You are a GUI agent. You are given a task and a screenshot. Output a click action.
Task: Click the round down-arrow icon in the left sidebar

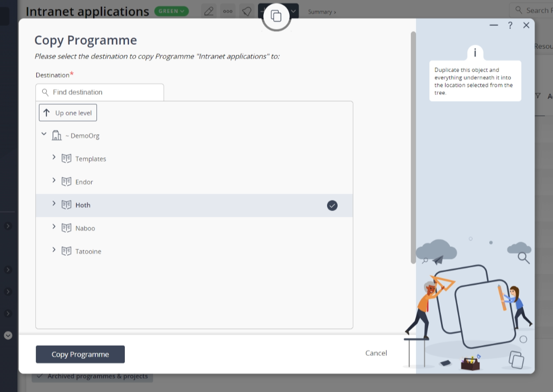pos(8,335)
